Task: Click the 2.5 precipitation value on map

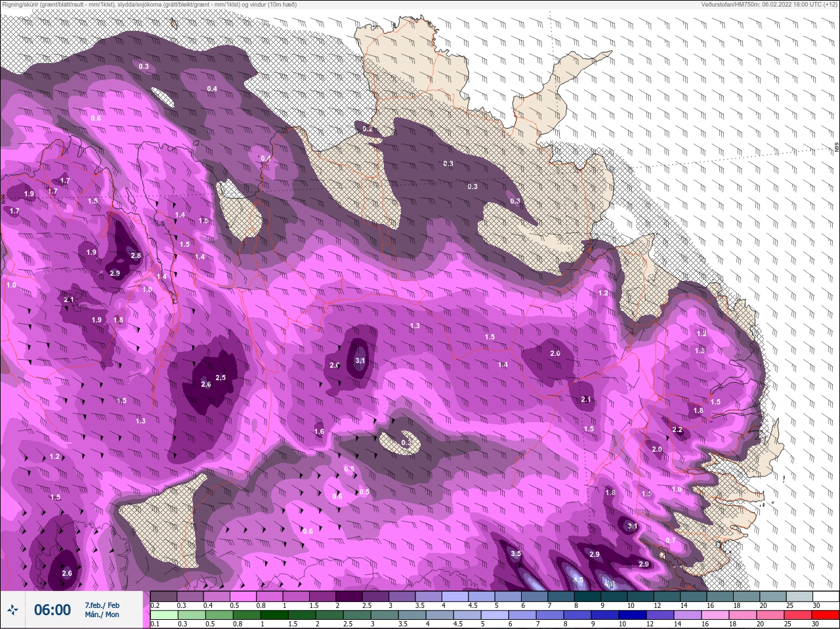Action: [x=220, y=378]
